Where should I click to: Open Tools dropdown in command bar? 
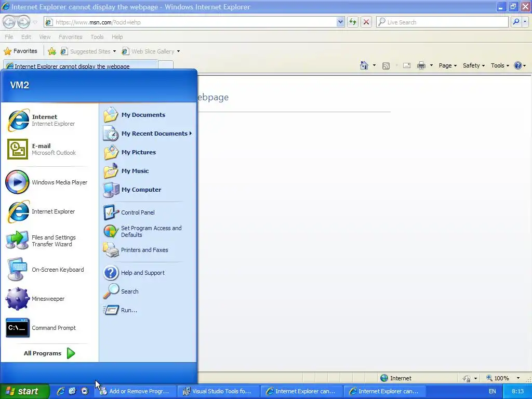click(x=500, y=65)
